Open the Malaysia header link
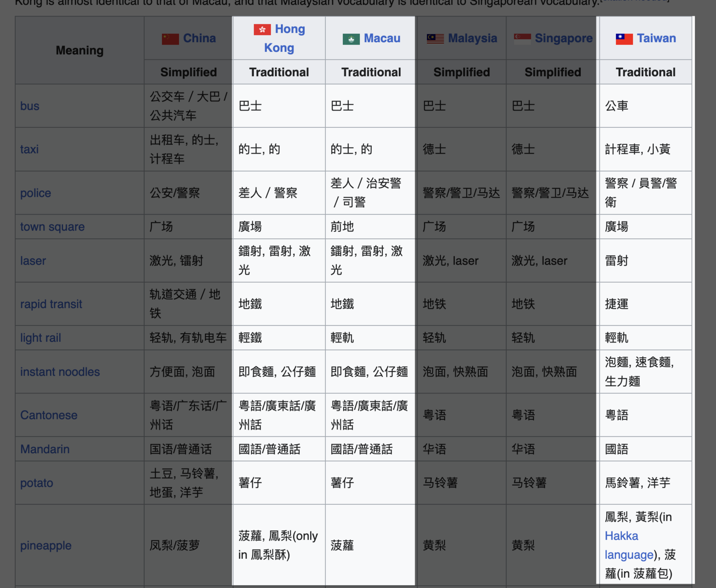 click(x=472, y=38)
